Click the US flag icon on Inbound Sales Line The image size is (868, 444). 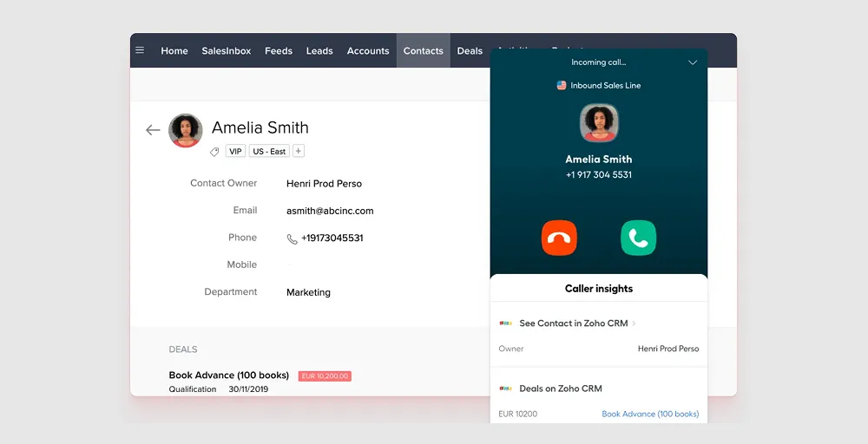point(562,85)
